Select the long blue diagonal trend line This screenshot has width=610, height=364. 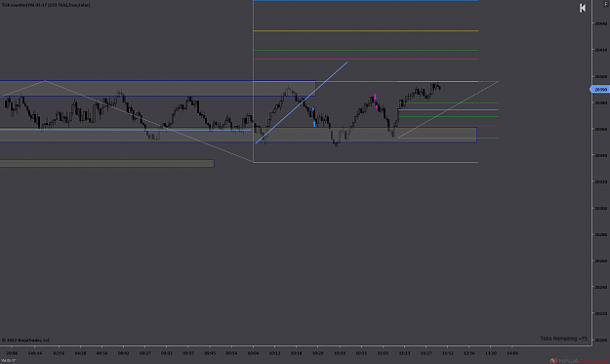(302, 102)
